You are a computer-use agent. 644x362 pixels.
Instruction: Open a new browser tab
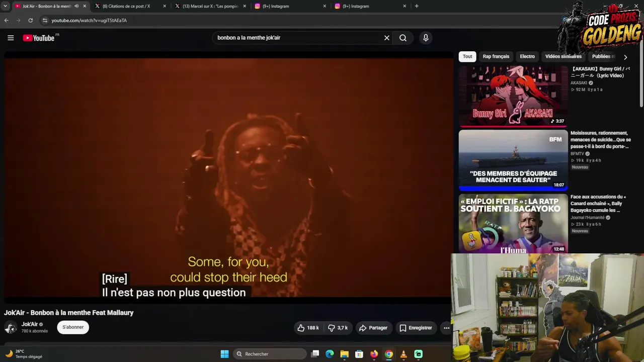coord(417,6)
